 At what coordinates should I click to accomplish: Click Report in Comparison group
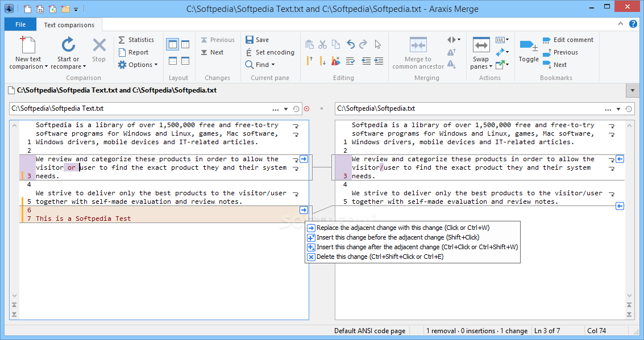(133, 52)
